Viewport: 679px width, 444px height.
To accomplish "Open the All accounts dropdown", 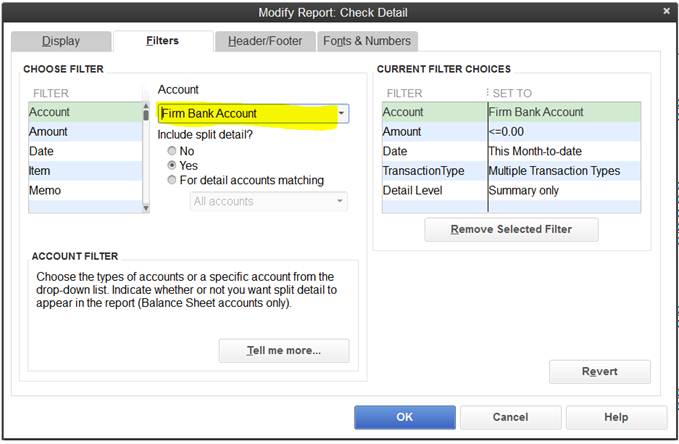I will (340, 201).
